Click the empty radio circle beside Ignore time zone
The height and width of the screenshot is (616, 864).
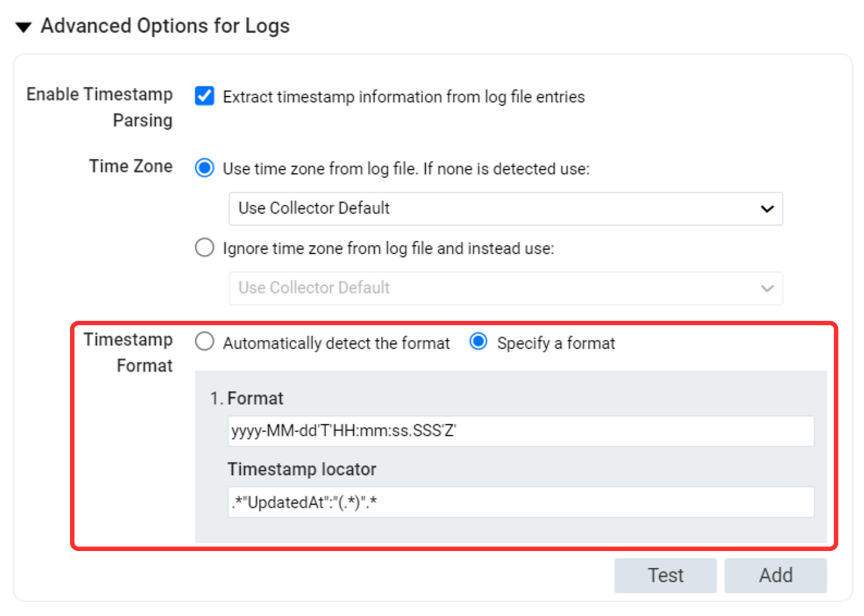(x=204, y=248)
